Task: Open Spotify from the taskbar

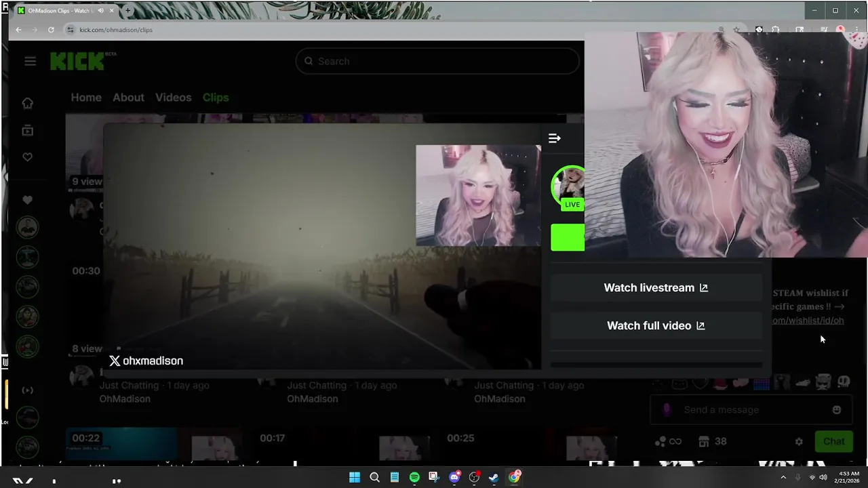Action: [x=414, y=477]
